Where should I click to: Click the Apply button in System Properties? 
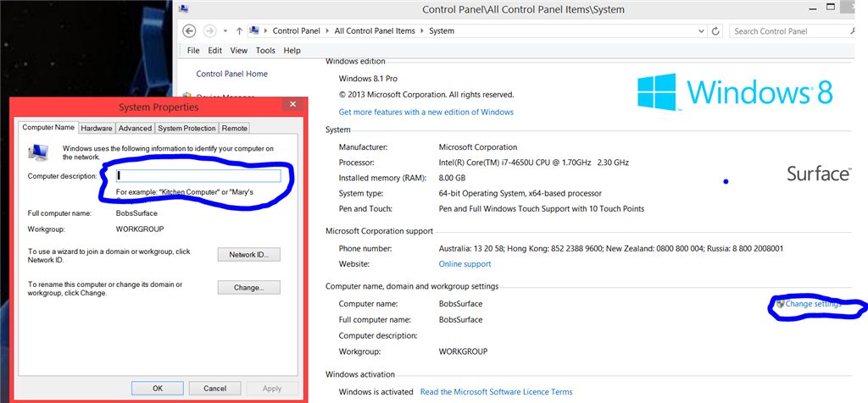pyautogui.click(x=272, y=388)
